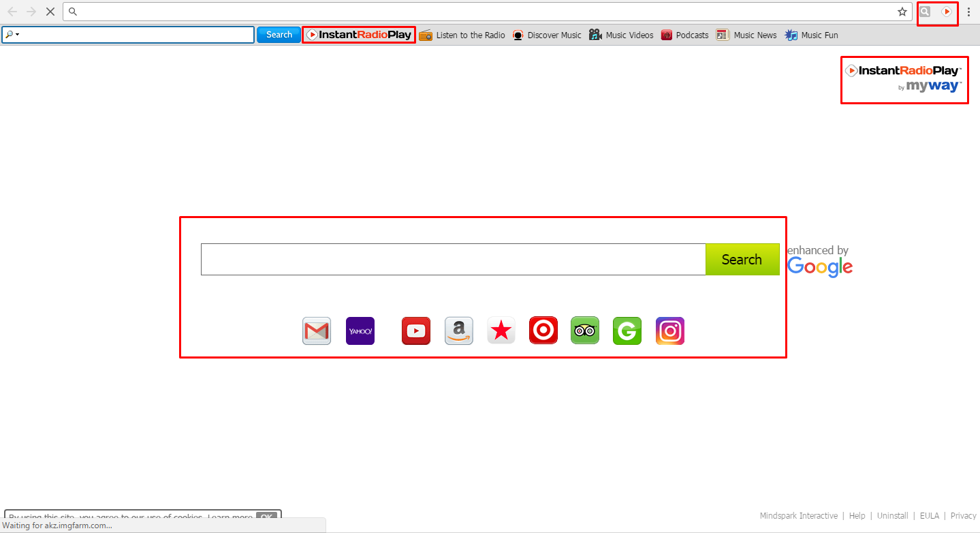This screenshot has width=980, height=533.
Task: Accept cookies with the OK button
Action: [x=266, y=517]
